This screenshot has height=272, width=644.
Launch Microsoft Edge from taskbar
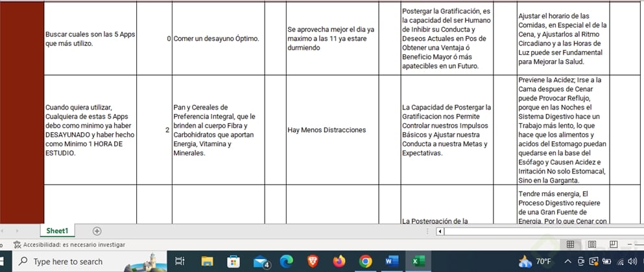click(x=286, y=262)
